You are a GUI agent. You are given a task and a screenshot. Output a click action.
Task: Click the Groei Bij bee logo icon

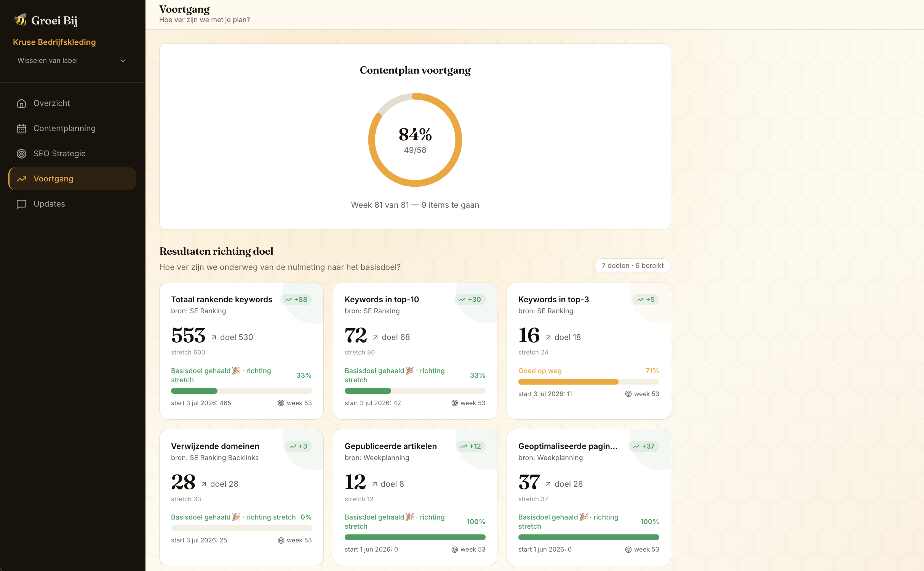click(x=20, y=20)
